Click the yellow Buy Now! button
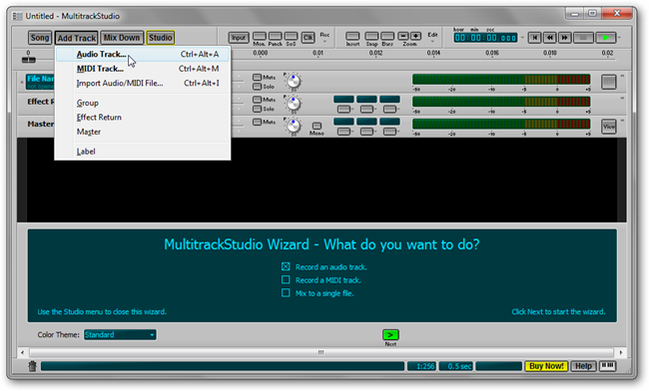649x391 pixels. [546, 366]
